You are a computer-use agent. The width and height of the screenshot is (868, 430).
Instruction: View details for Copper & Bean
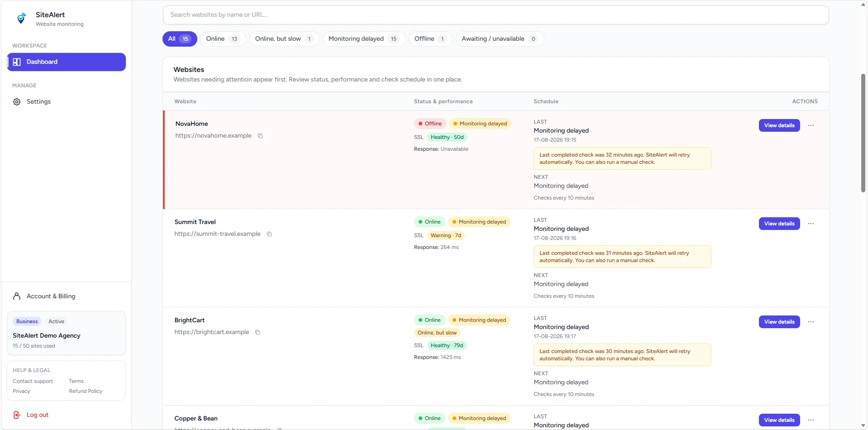779,420
